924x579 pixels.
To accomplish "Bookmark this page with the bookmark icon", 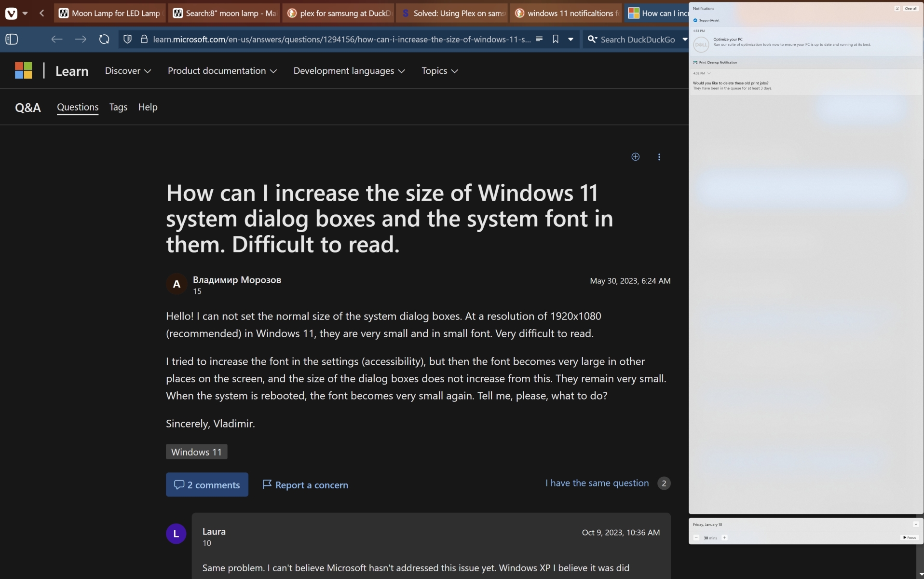I will pos(556,39).
